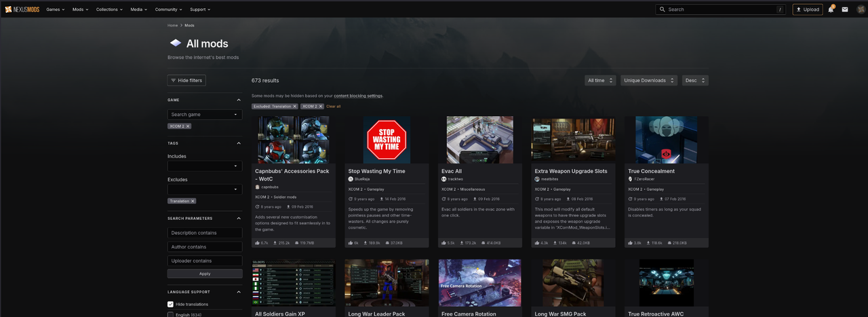Viewport: 868px width, 317px height.
Task: Click the capnbubs author avatar
Action: click(257, 187)
